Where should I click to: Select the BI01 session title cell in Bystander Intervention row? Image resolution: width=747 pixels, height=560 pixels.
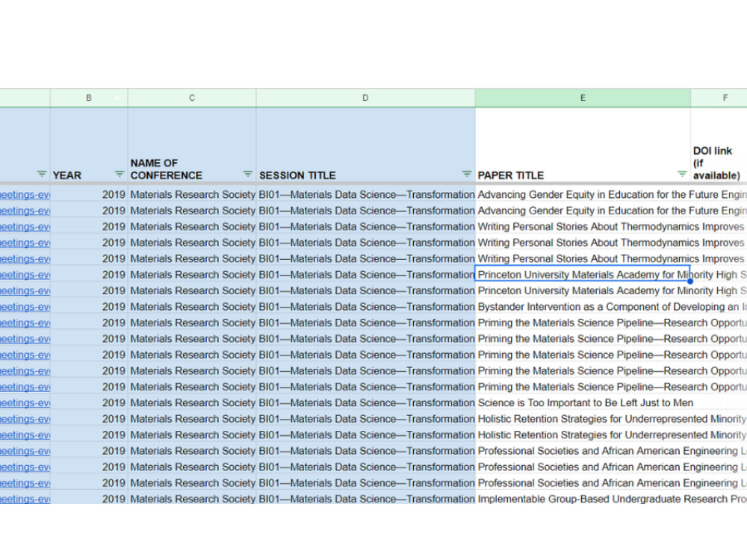[365, 307]
